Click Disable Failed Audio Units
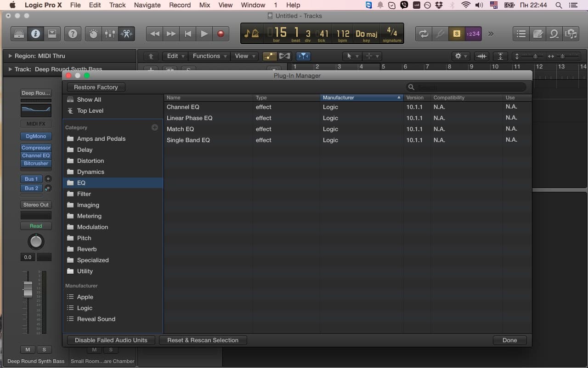588x368 pixels. (x=111, y=340)
